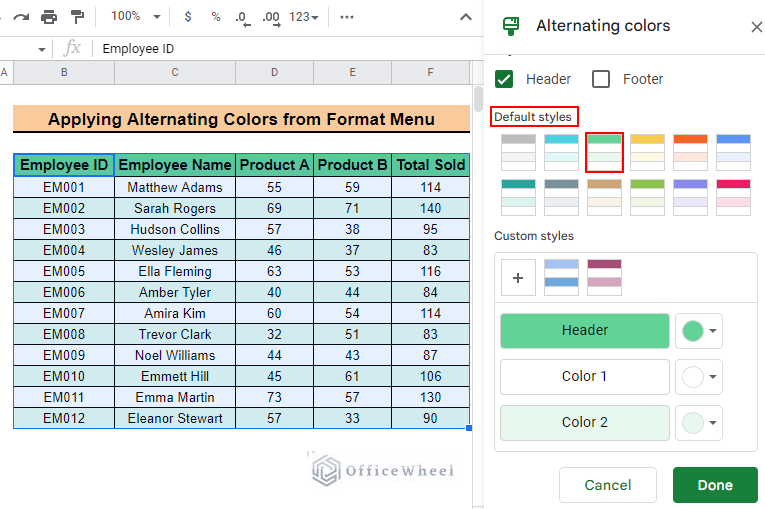Click the Employee ID header cell

coord(64,165)
